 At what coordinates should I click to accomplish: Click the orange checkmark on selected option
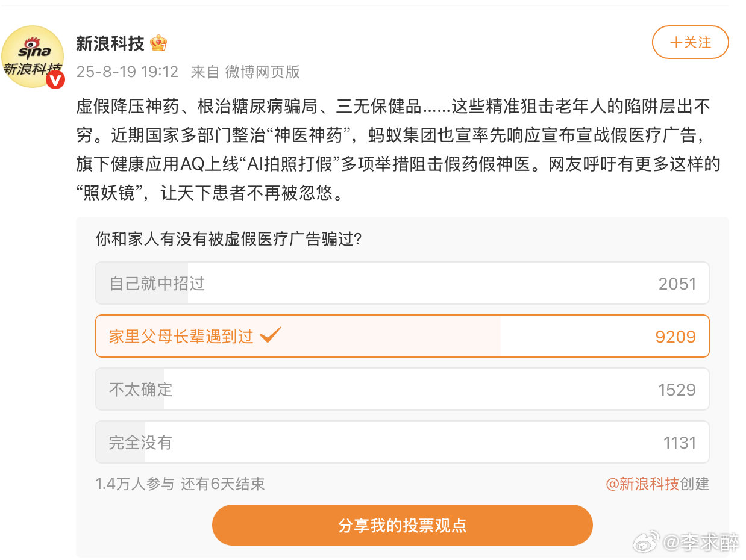point(270,335)
